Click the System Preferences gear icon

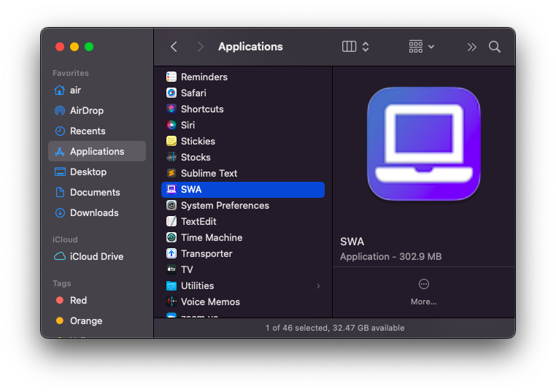point(171,205)
